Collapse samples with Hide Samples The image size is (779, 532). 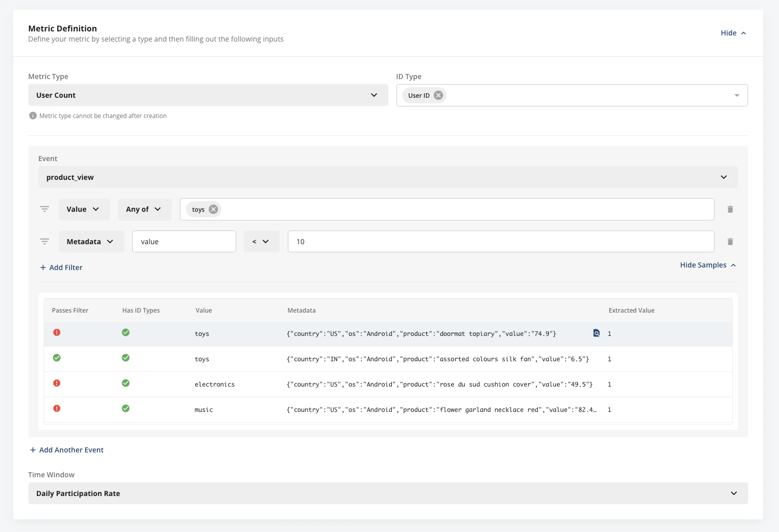click(x=708, y=265)
